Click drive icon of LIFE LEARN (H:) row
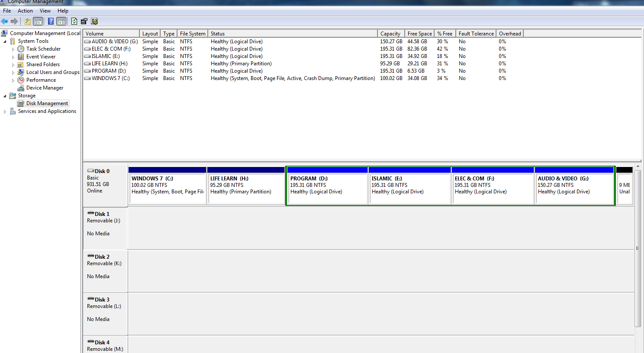 87,64
